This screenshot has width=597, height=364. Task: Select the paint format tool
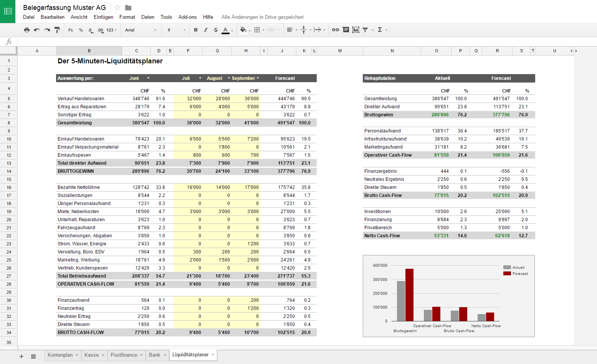point(57,30)
